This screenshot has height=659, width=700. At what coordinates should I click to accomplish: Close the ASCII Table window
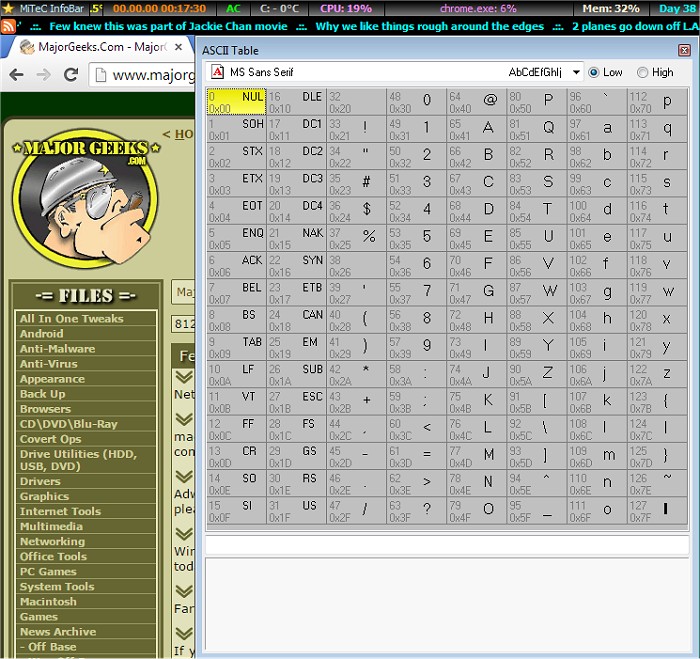684,50
